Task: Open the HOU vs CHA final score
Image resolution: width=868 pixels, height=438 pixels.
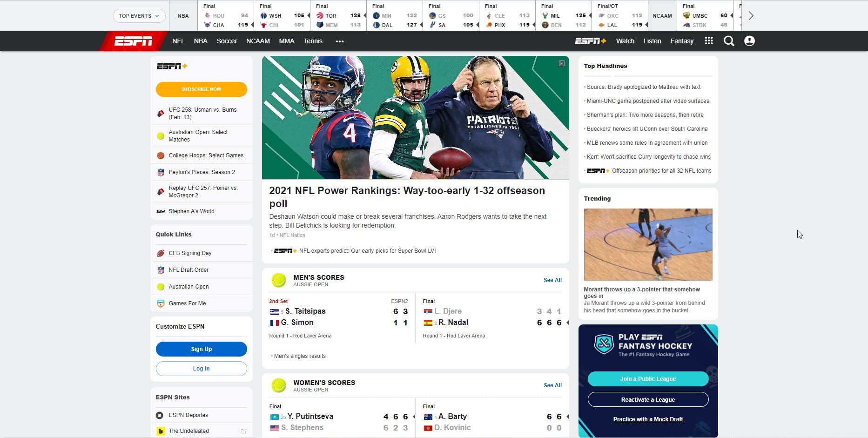Action: point(226,16)
